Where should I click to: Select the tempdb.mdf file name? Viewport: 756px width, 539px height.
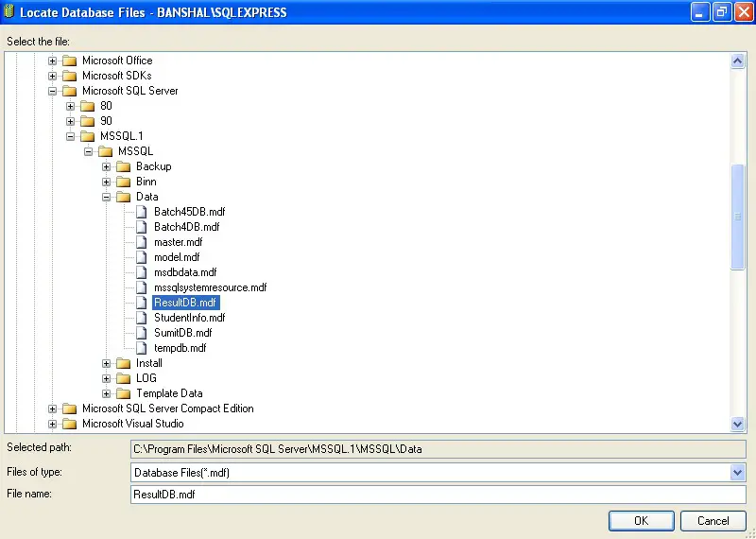(x=180, y=348)
